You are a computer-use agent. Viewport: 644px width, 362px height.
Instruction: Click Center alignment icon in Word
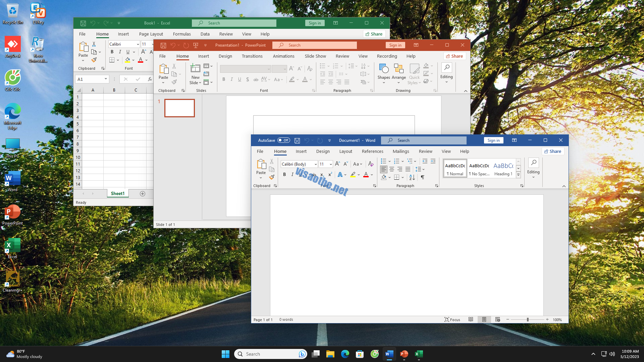coord(392,169)
